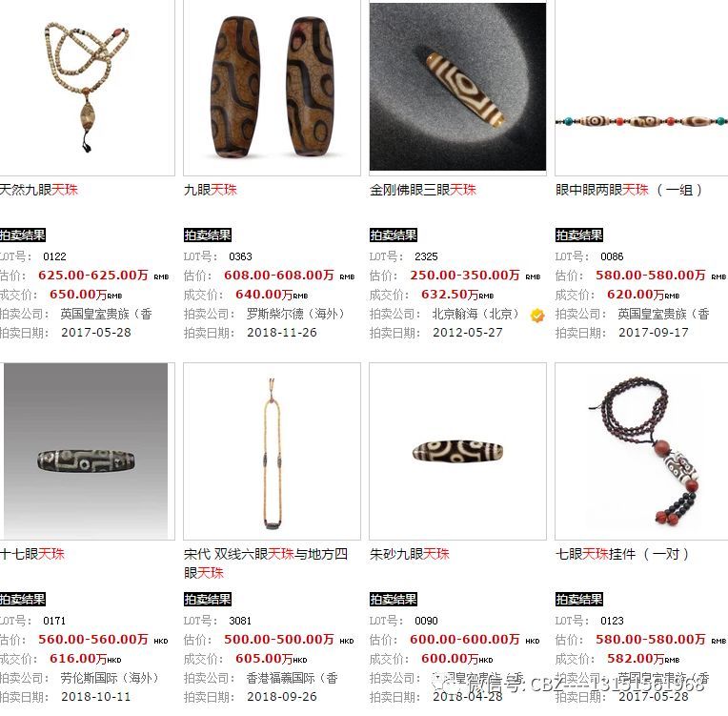Click the 朱砂九眼天珠 title link
This screenshot has height=716, width=728.
(x=410, y=554)
